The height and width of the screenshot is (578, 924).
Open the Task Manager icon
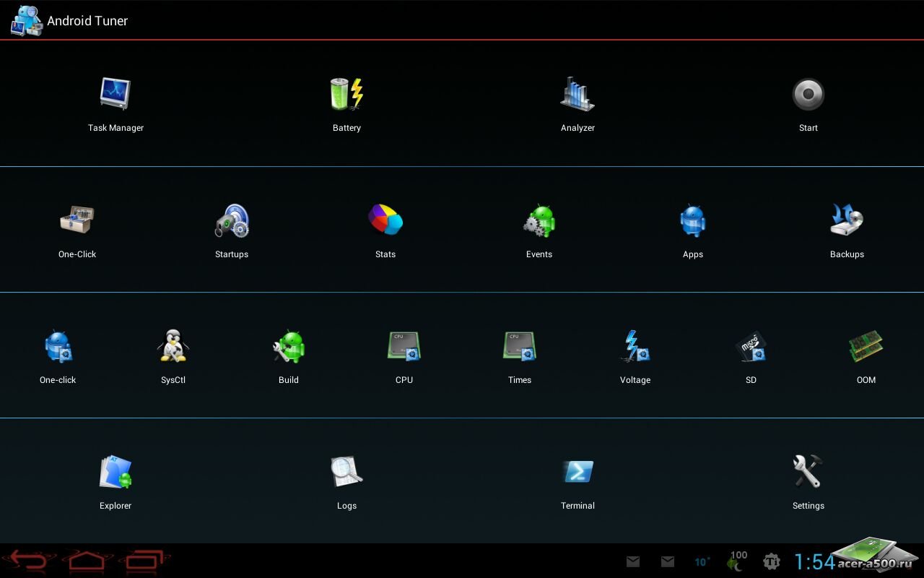tap(115, 94)
